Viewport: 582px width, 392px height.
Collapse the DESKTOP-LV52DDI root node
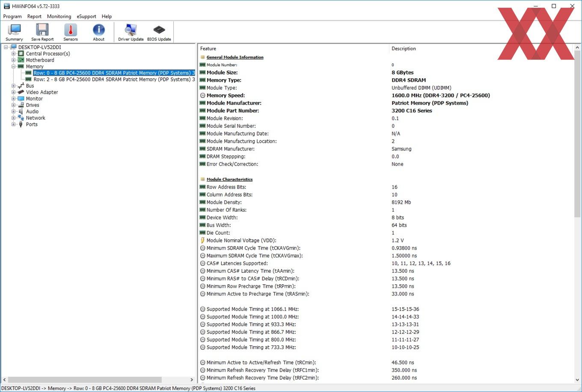(x=6, y=47)
